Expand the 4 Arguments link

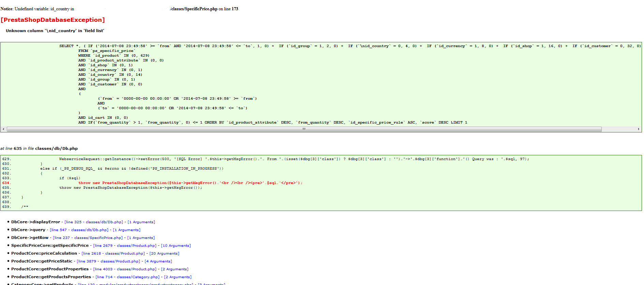click(158, 261)
